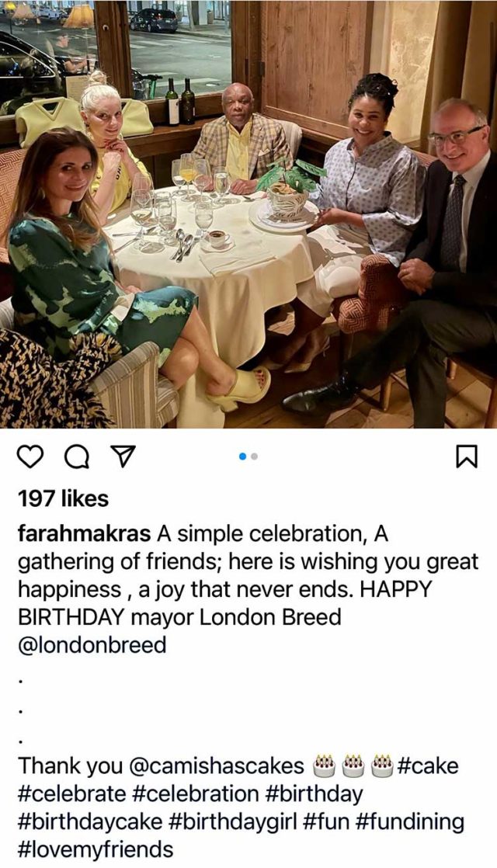Select the #lovemyfriends hashtag

(96, 849)
